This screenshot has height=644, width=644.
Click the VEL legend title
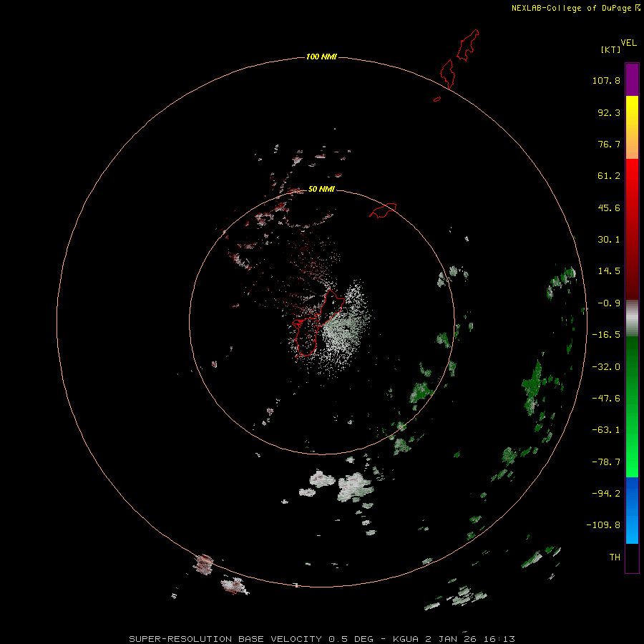coord(629,43)
